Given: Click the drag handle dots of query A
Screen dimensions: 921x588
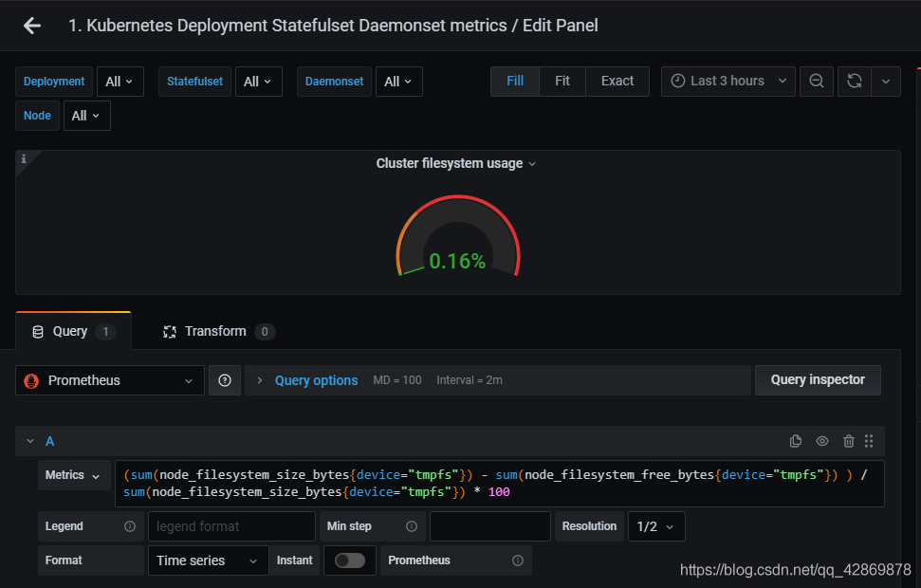Looking at the screenshot, I should point(870,441).
